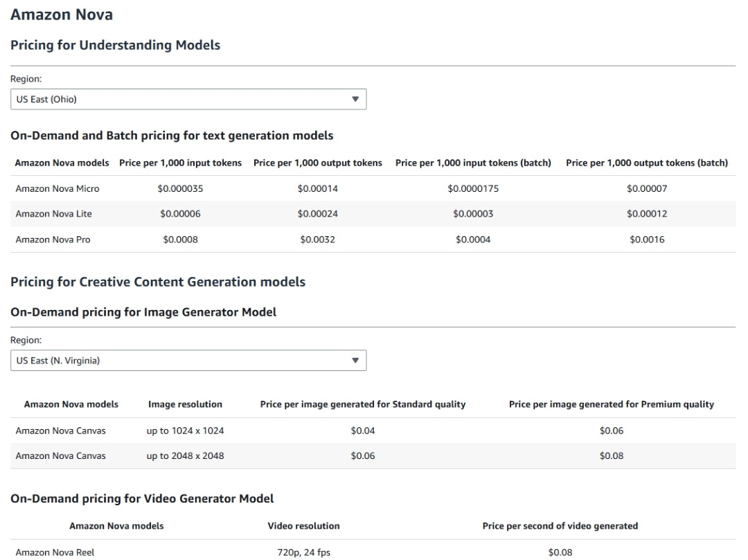The image size is (748, 560).
Task: Click the 'Price per image generated for Standard quality' header
Action: (363, 405)
